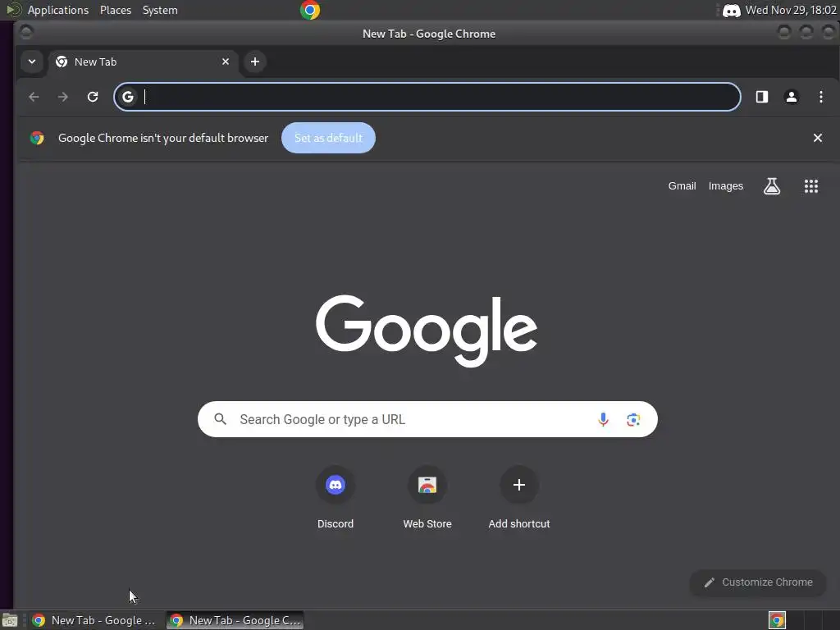This screenshot has width=840, height=630.
Task: Add a new shortcut tile
Action: [519, 497]
